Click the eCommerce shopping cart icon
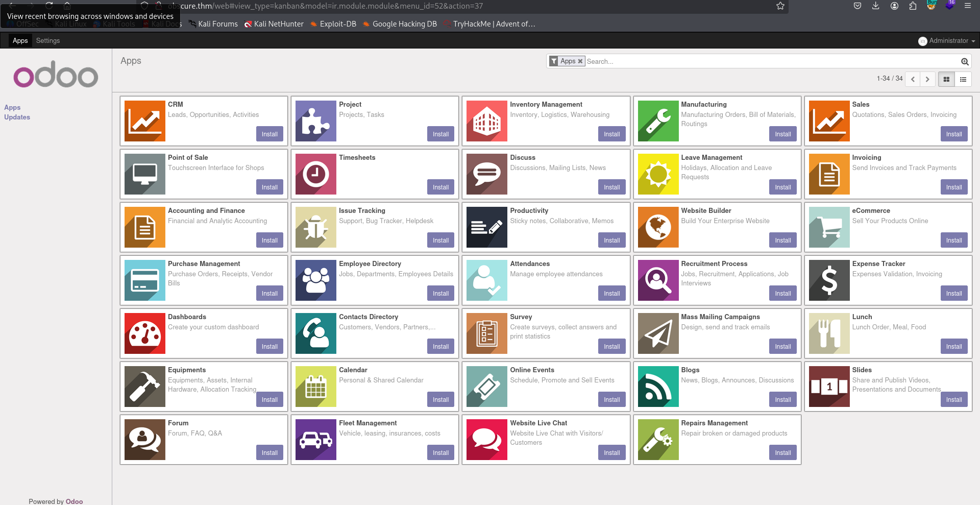This screenshot has width=980, height=505. 829,227
